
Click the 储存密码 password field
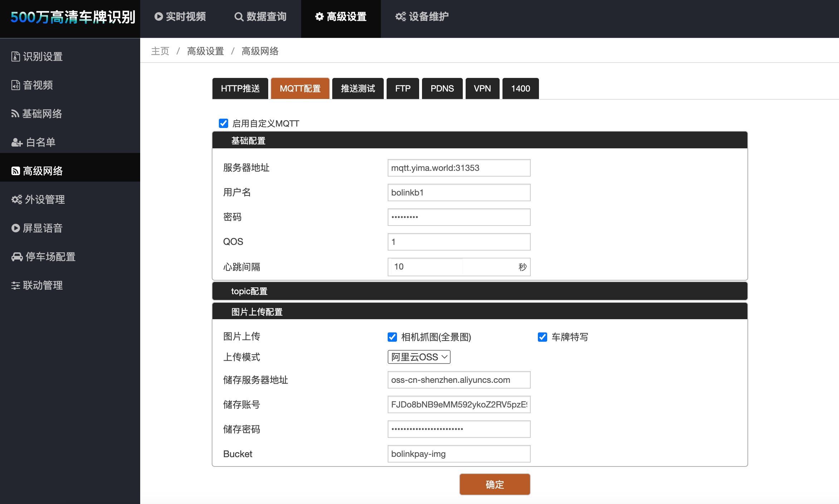(x=459, y=429)
